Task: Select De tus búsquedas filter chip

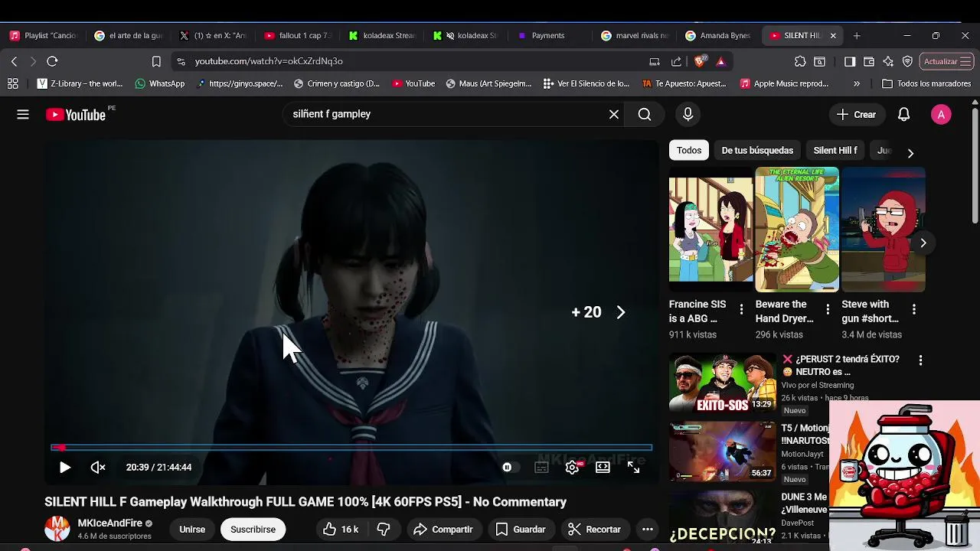Action: click(757, 150)
